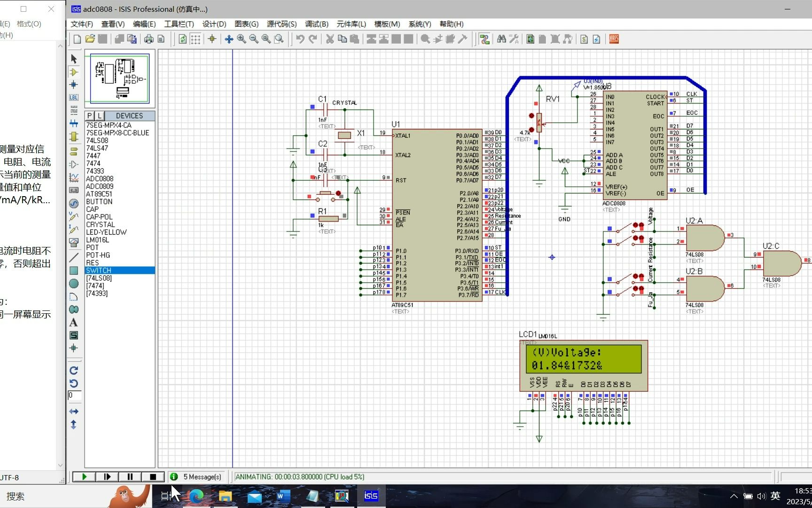Pause the running simulation
The width and height of the screenshot is (812, 508).
(x=130, y=476)
